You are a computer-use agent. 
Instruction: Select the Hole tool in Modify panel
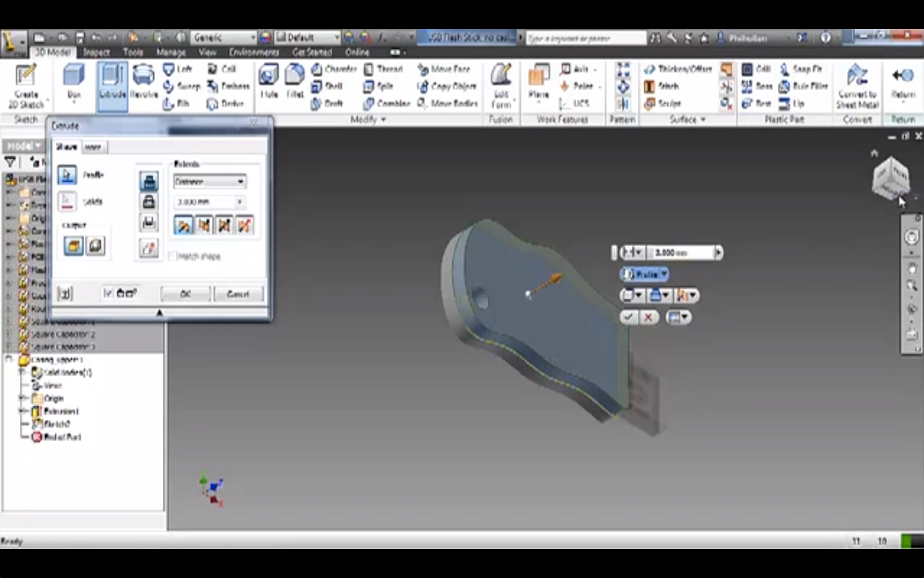pos(269,80)
